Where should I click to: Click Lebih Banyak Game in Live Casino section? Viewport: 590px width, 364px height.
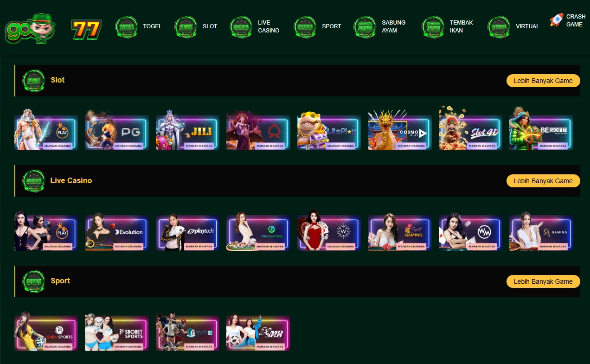(x=543, y=181)
